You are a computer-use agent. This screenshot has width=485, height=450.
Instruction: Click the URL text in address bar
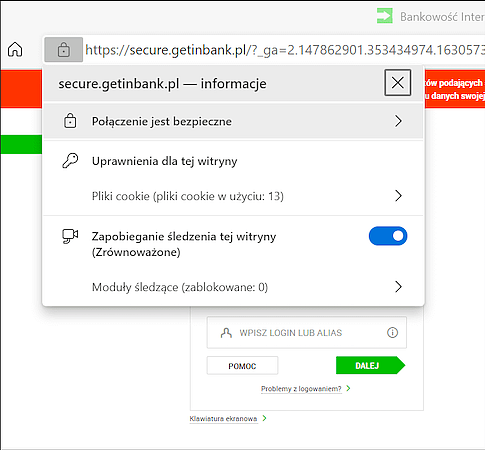click(x=285, y=50)
